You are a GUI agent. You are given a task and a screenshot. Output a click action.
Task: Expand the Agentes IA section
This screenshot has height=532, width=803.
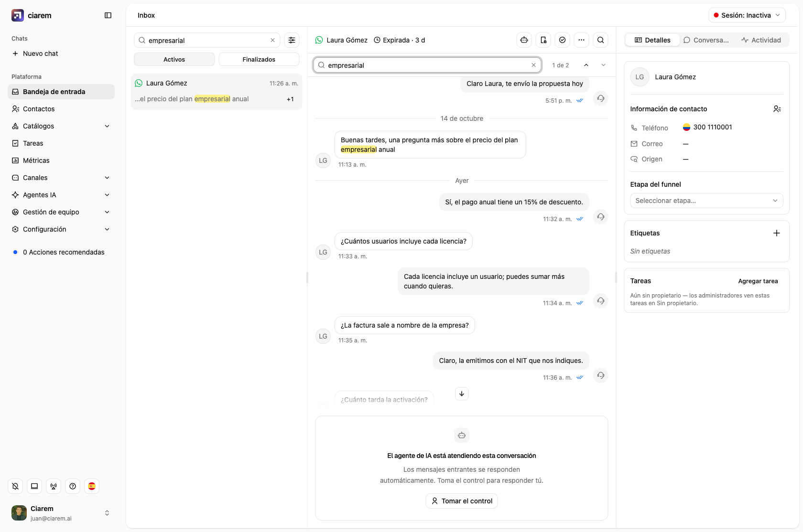(61, 195)
